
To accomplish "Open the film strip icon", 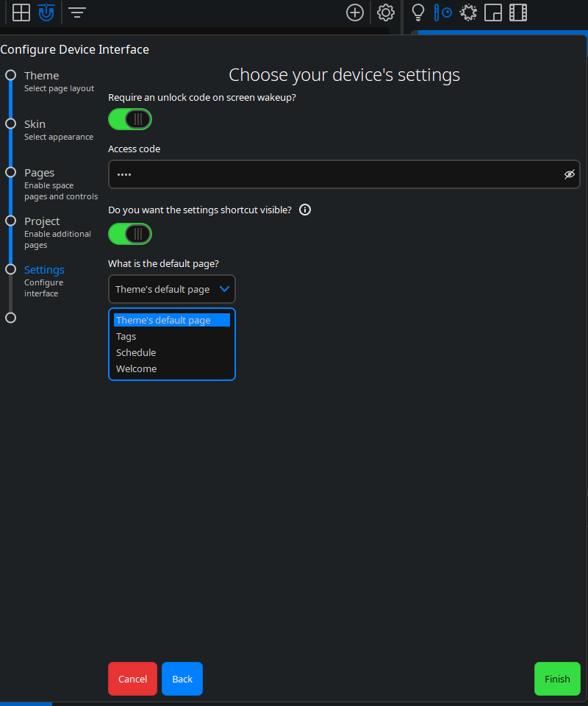I will [518, 13].
